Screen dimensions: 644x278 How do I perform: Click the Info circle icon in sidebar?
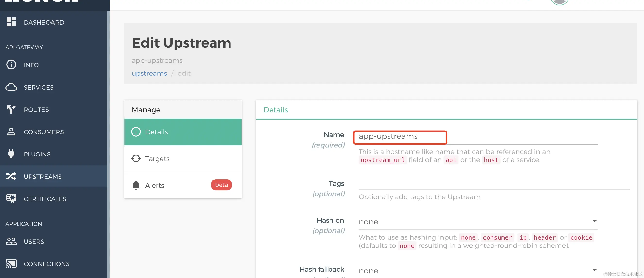[x=11, y=65]
